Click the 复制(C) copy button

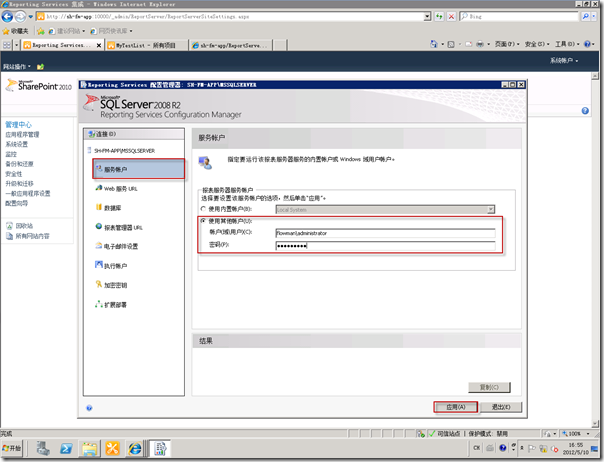pyautogui.click(x=489, y=387)
